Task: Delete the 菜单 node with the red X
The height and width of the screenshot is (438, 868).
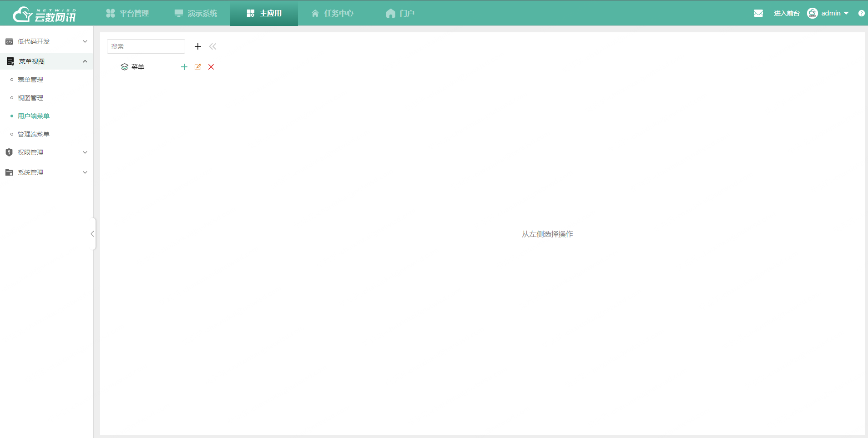Action: click(x=211, y=67)
